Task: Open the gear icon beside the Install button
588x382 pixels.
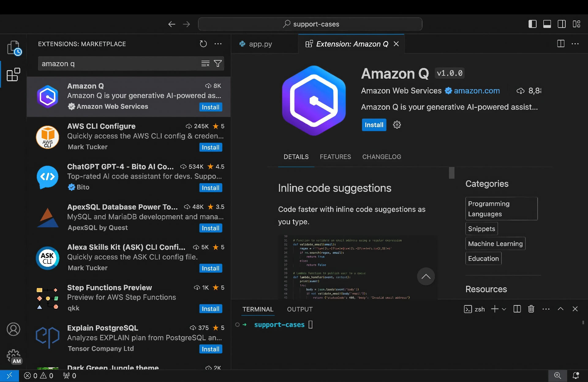Action: 397,125
